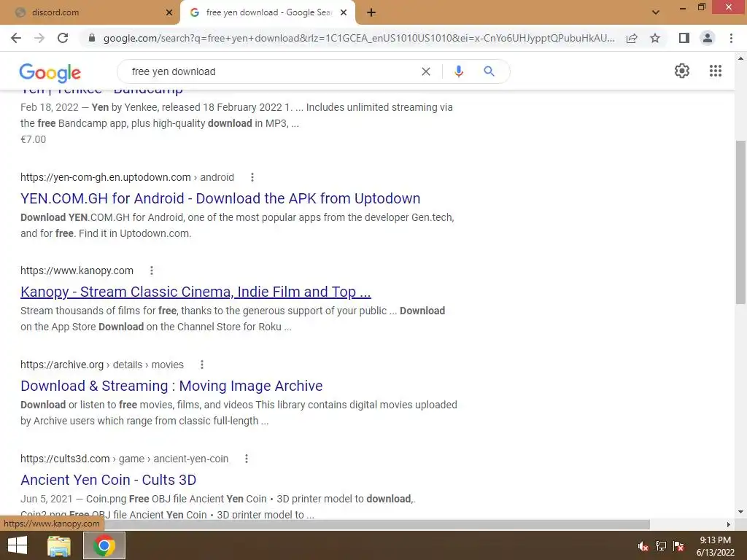
Task: Click the yen-com-gh.en.uptodown.com URL text
Action: click(x=106, y=177)
